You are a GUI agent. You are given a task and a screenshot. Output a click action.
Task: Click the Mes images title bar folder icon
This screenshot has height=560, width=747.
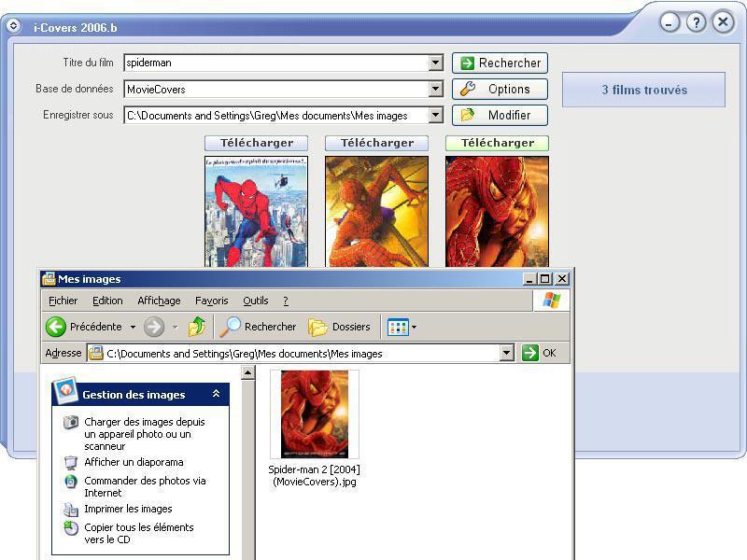[x=49, y=278]
